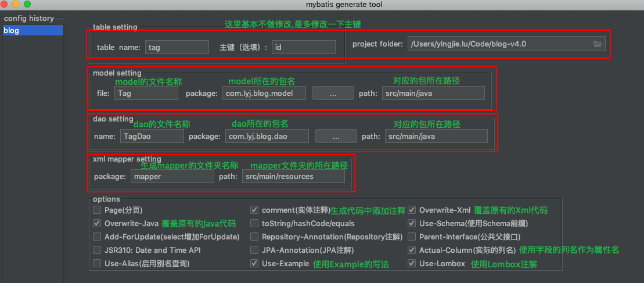This screenshot has width=644, height=283.
Task: Disable the Use-Schema checkbox
Action: click(x=412, y=223)
